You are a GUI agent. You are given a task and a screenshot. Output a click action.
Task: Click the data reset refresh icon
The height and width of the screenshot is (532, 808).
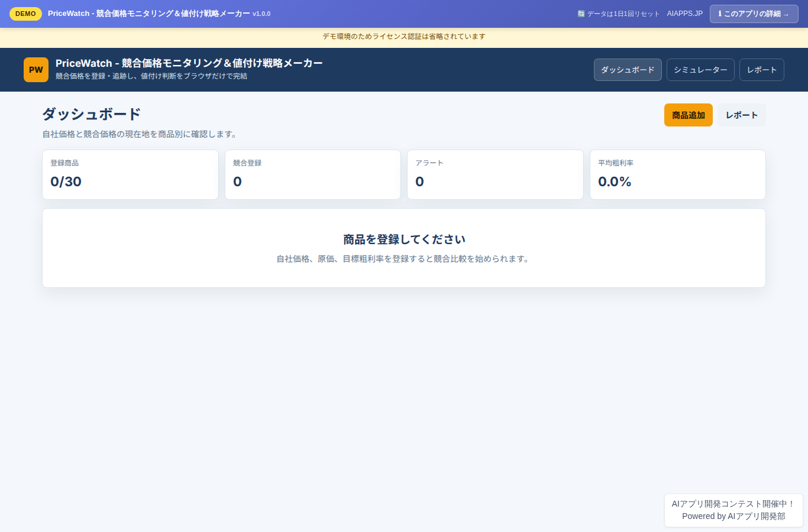(x=581, y=14)
